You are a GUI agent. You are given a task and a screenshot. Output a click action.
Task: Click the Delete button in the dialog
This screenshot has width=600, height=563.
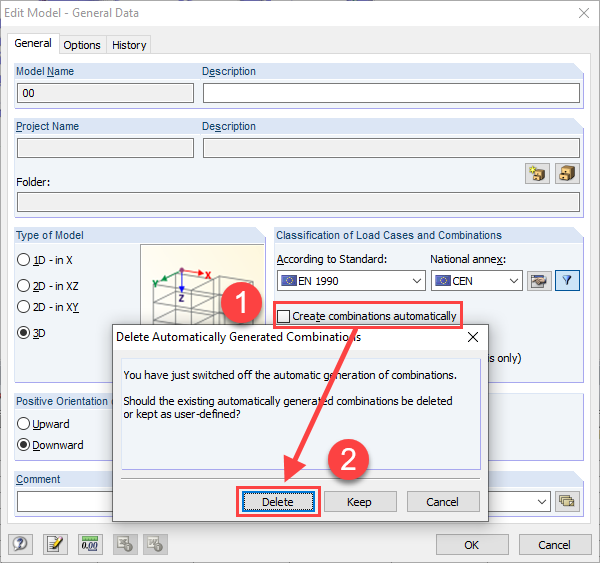coord(278,502)
